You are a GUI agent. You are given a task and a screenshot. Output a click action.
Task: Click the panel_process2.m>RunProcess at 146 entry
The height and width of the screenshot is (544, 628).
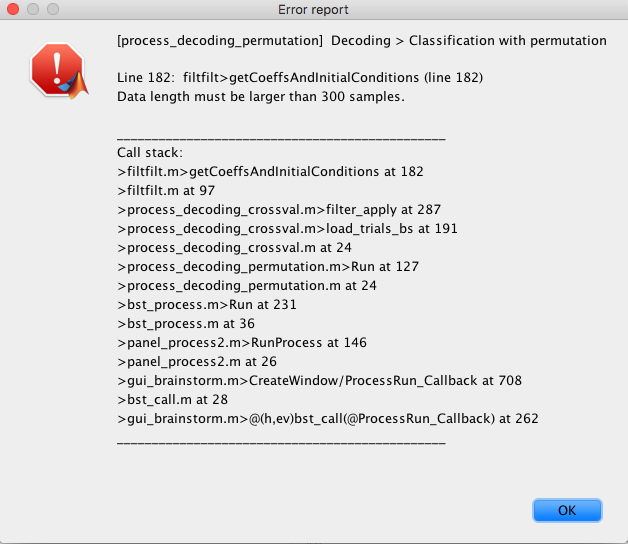242,343
